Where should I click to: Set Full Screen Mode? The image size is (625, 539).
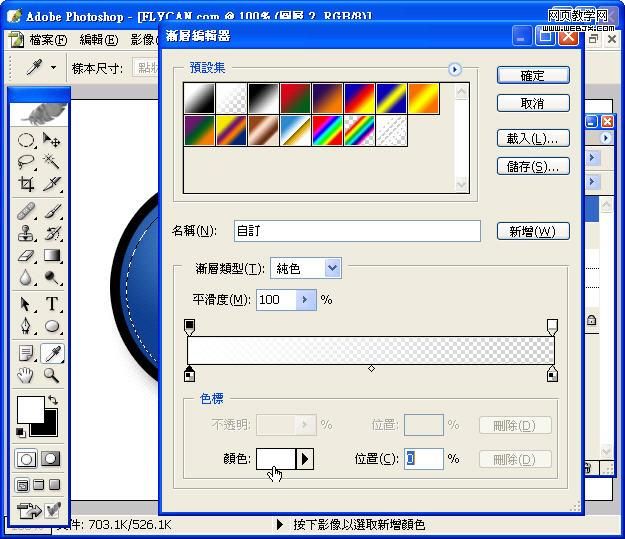click(54, 485)
